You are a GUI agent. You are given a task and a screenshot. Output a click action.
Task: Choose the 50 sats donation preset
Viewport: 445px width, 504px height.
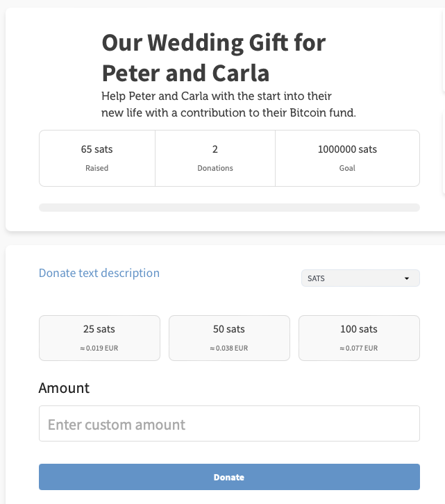tap(229, 337)
